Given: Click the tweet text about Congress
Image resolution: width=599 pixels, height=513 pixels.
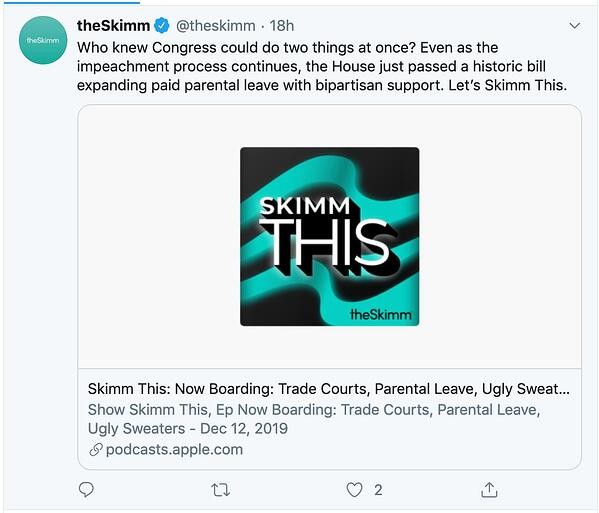Looking at the screenshot, I should (x=322, y=66).
